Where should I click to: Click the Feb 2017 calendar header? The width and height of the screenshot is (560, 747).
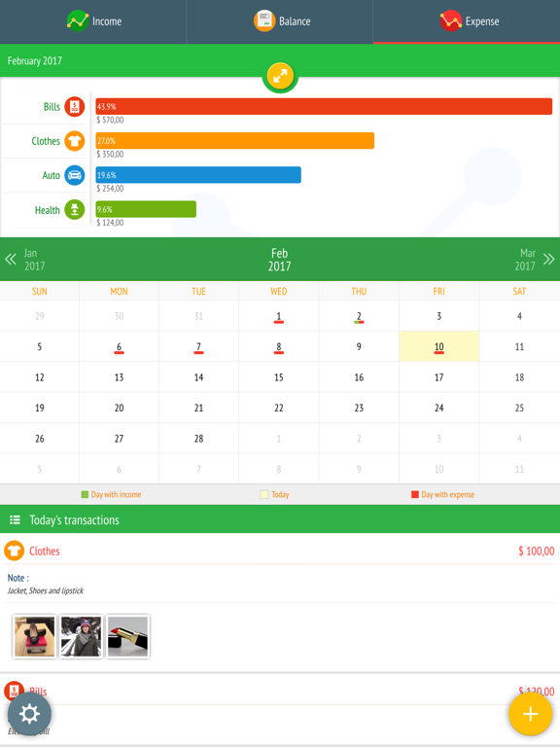pos(280,260)
